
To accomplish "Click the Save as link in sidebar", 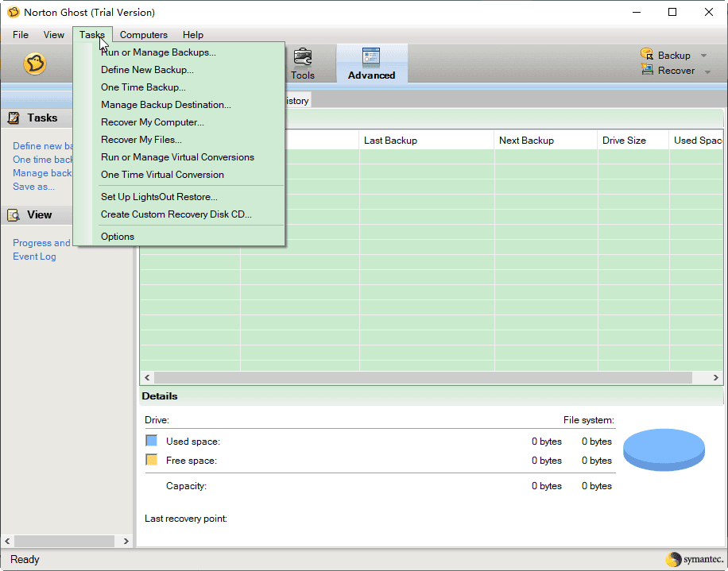I will tap(33, 187).
